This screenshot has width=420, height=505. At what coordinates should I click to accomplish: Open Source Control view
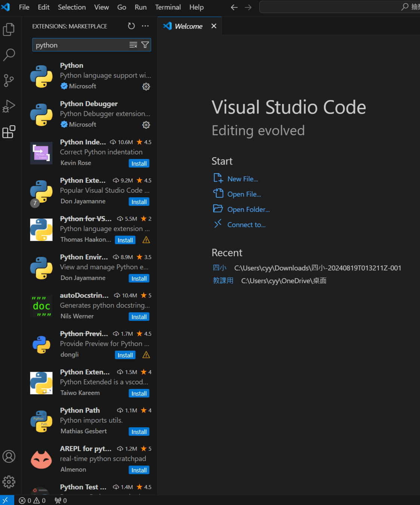9,80
